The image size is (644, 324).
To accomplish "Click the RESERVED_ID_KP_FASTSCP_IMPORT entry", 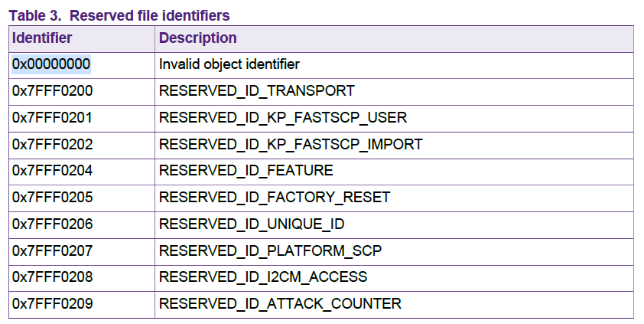I will 291,144.
